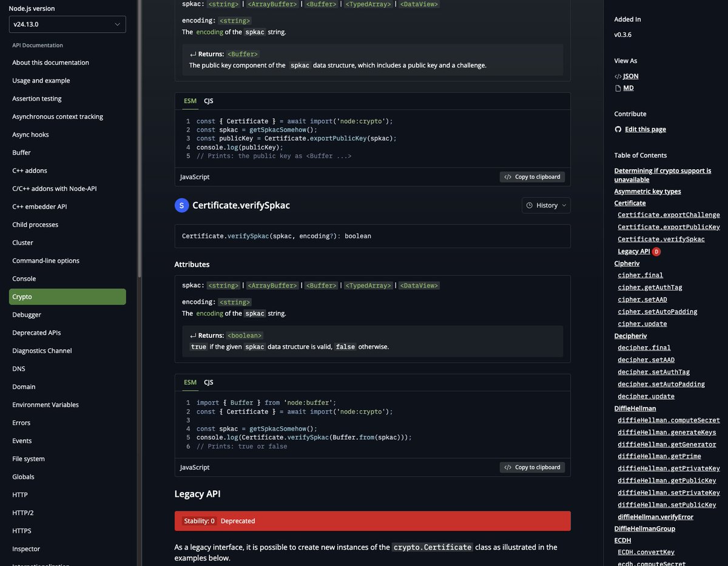Jump to DiffieHellmanGroup section
The height and width of the screenshot is (566, 728).
pos(645,529)
